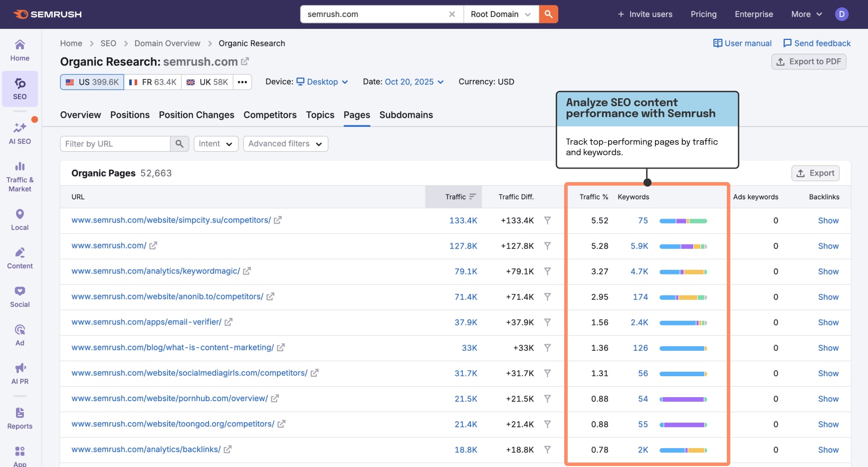Open the SEO tool from the sidebar

(x=19, y=89)
